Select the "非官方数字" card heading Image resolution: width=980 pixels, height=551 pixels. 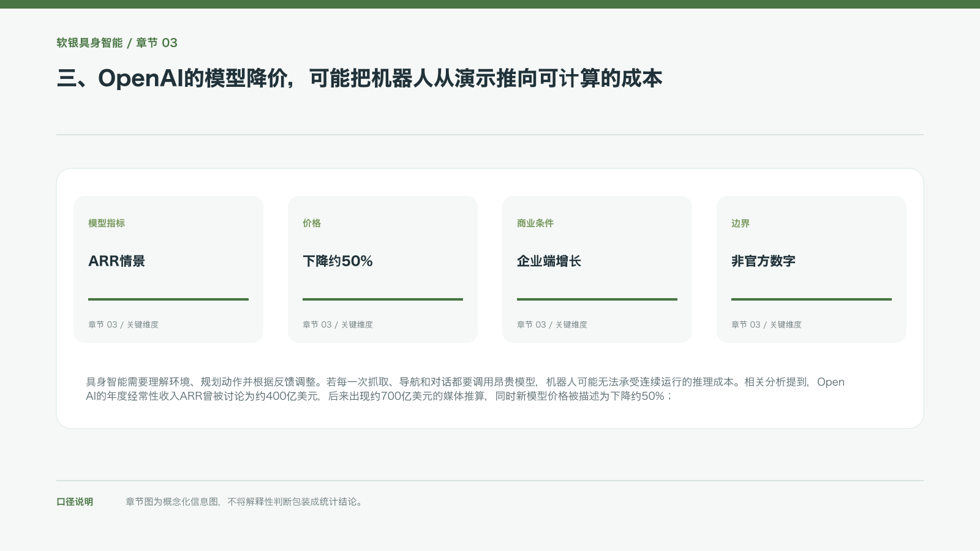coord(763,261)
